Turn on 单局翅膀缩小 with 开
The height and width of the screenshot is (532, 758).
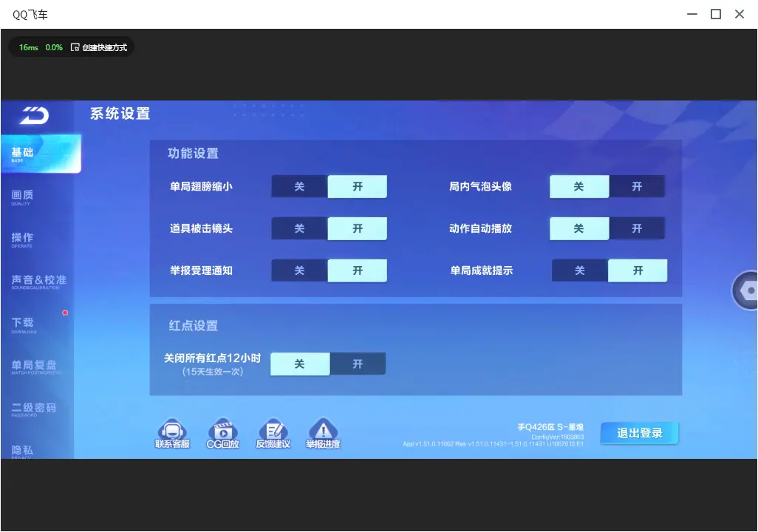click(358, 187)
